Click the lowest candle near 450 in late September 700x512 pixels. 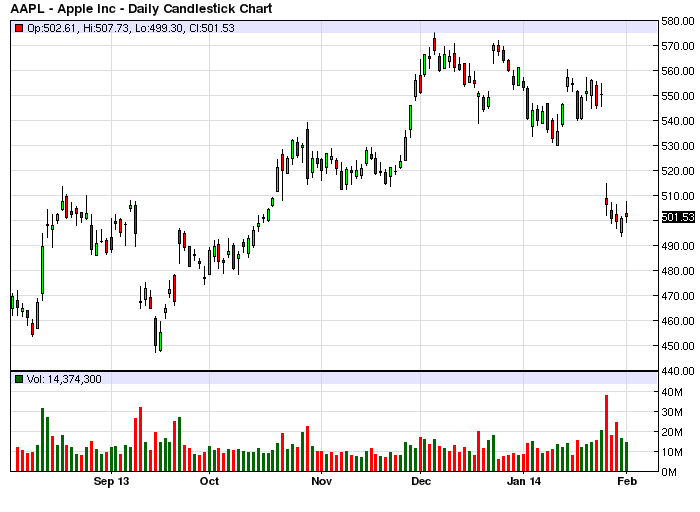click(155, 335)
